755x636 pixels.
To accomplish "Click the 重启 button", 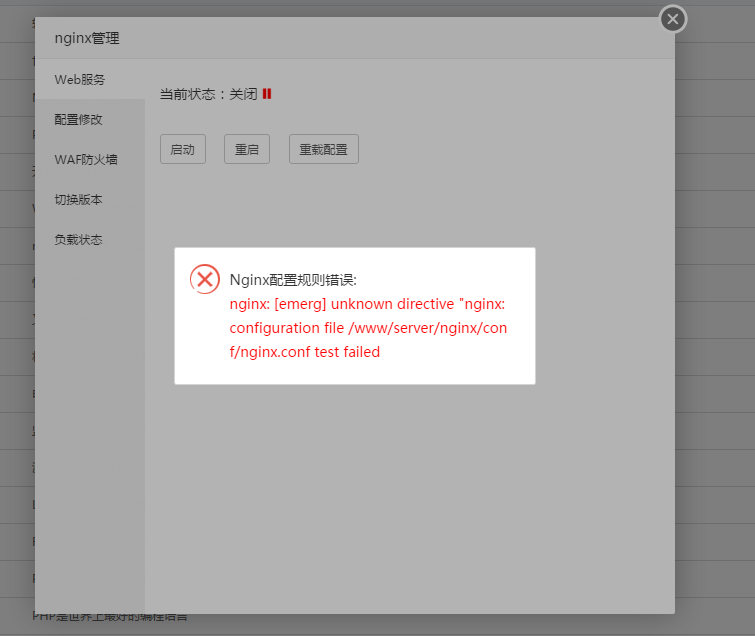I will (247, 149).
